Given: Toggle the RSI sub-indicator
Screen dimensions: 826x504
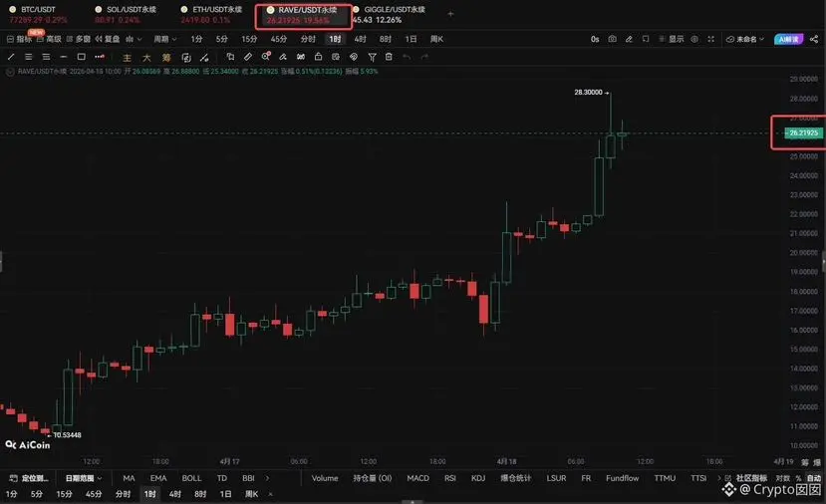Looking at the screenshot, I should pyautogui.click(x=450, y=478).
